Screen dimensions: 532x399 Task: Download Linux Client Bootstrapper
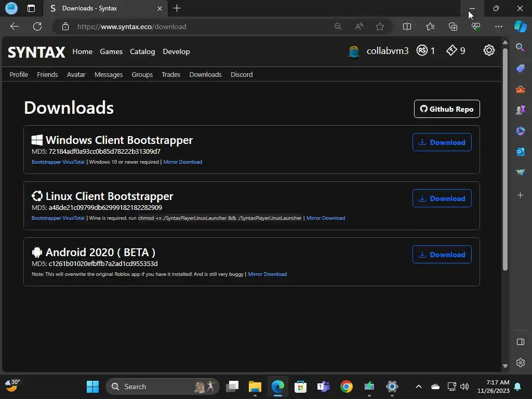[442, 198]
